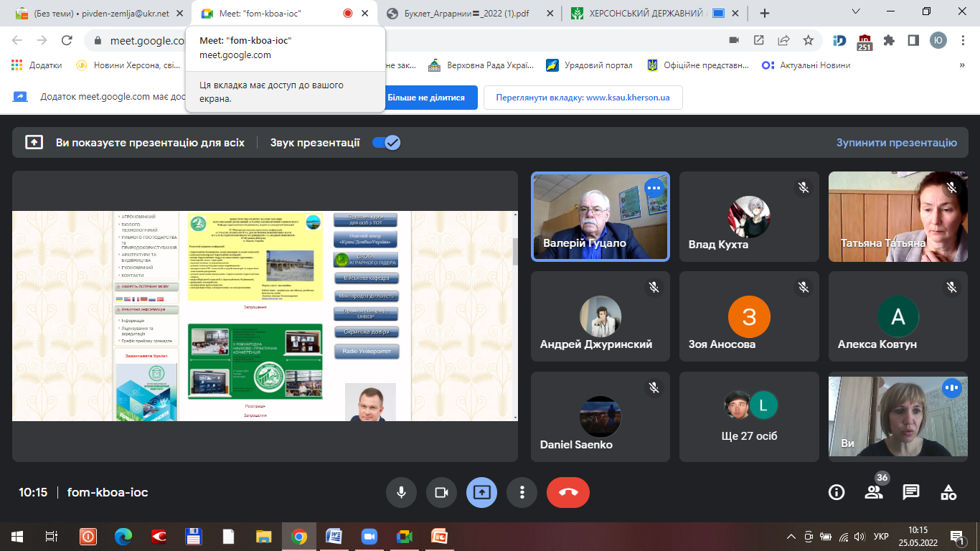Image resolution: width=980 pixels, height=551 pixels.
Task: Open File Explorer folder on taskbar
Action: click(264, 536)
